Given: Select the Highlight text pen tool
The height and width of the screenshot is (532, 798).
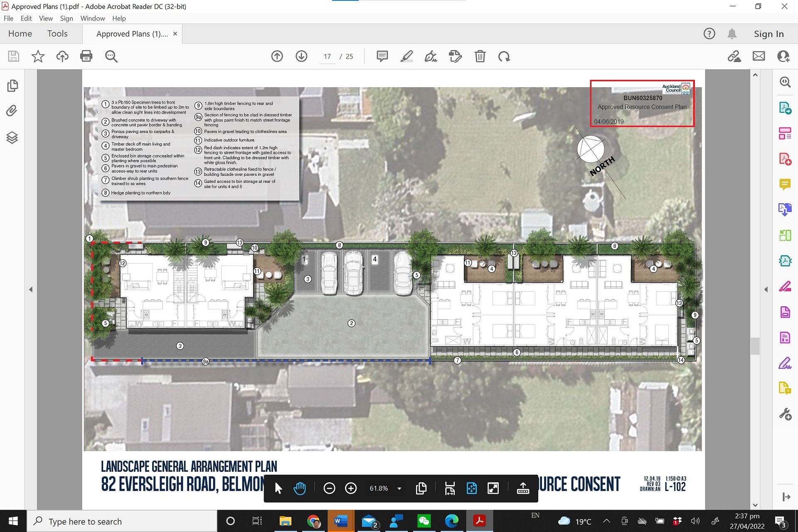Looking at the screenshot, I should pyautogui.click(x=406, y=56).
